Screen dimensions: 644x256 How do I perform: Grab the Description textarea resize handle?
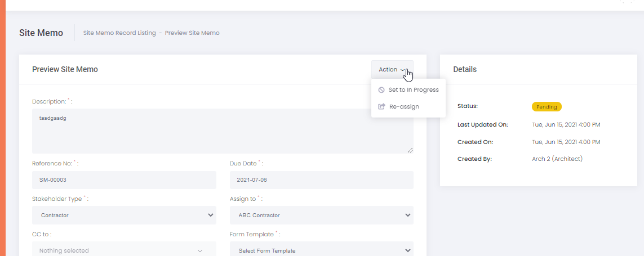click(x=410, y=150)
